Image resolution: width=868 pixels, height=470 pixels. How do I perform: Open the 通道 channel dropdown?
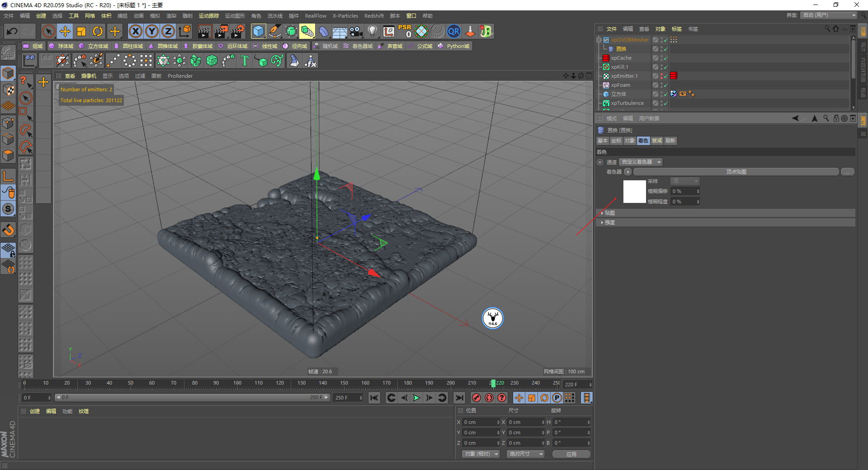click(640, 162)
